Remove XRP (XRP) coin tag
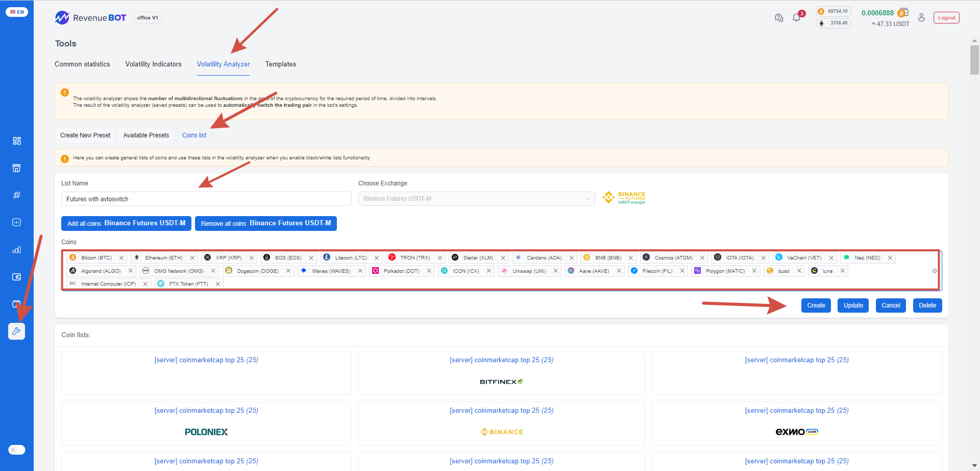The width and height of the screenshot is (980, 471). [x=252, y=258]
